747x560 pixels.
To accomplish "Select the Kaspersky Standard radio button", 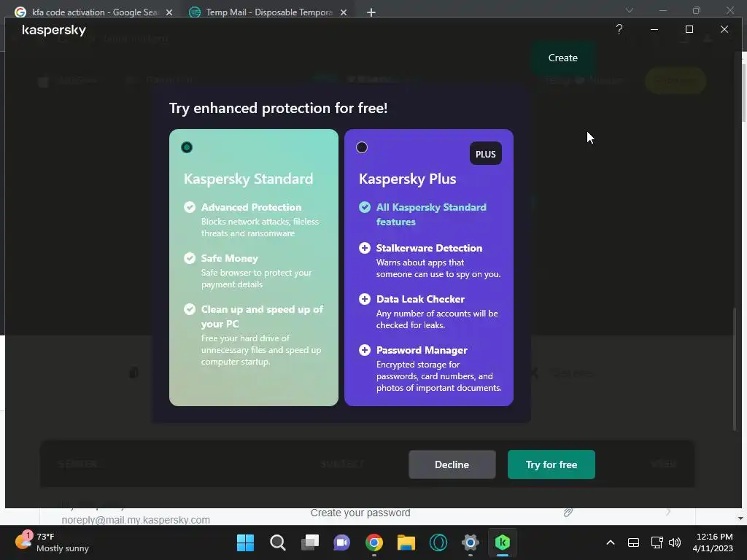I will tap(187, 147).
